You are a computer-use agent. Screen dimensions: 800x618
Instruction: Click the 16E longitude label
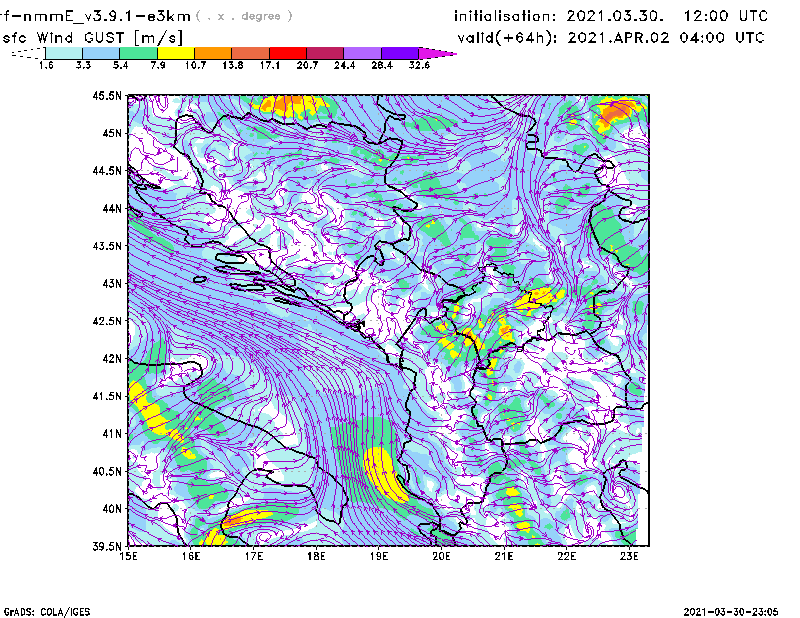[x=191, y=556]
